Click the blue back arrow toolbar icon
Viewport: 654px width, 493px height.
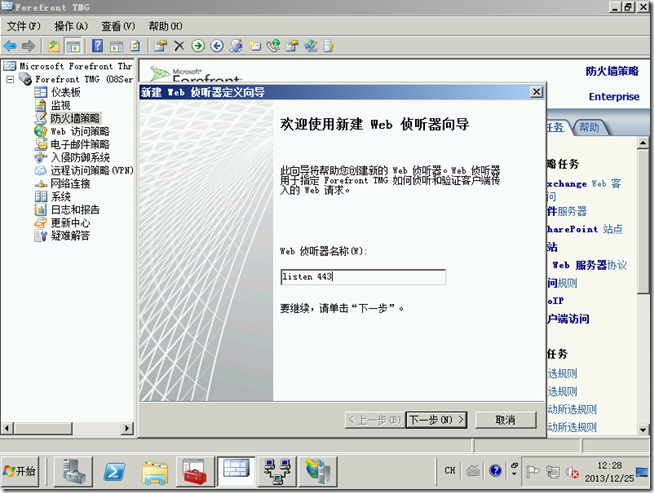click(x=10, y=46)
